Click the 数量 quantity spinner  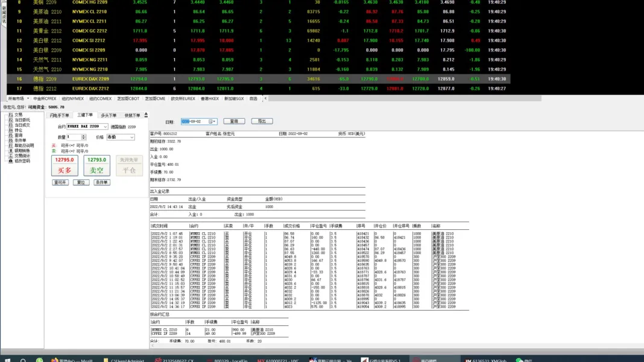click(x=83, y=137)
